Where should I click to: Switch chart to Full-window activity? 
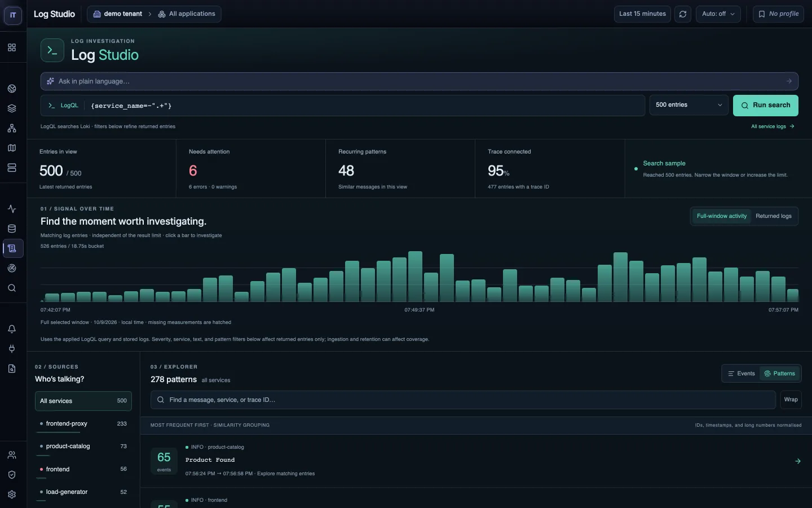[x=721, y=216]
